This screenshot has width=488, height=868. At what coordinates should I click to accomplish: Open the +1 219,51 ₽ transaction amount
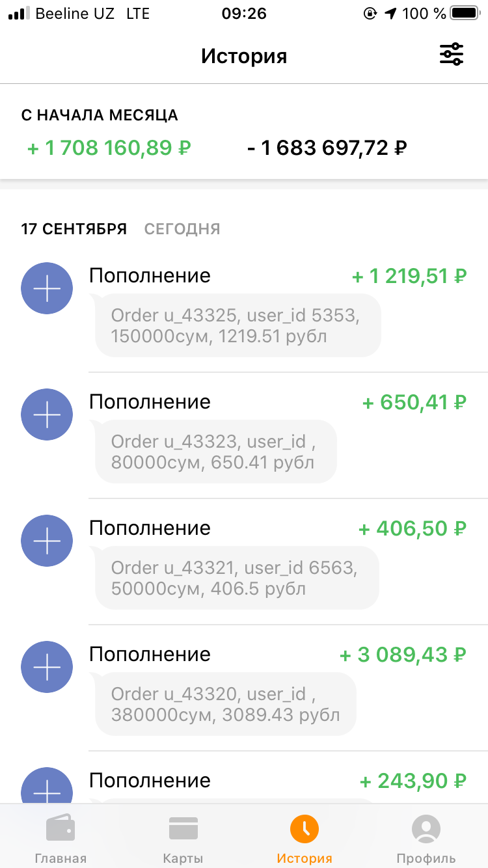click(x=409, y=277)
